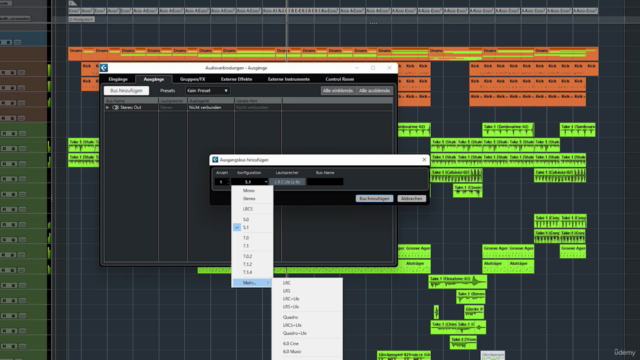
Task: Choose LRS+Lfe in the submenu
Action: coord(307,307)
